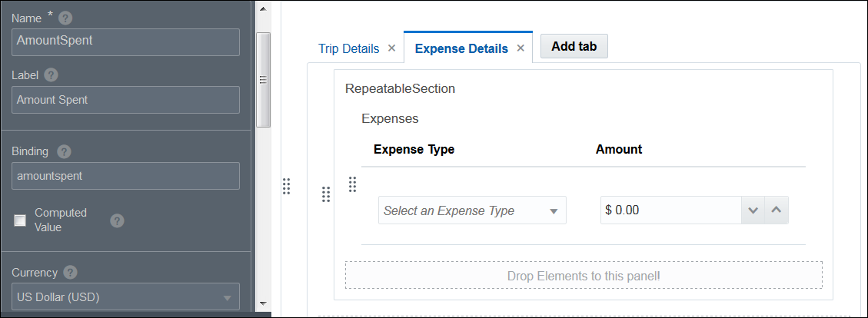Image resolution: width=868 pixels, height=318 pixels.
Task: Click the outermost drag handle beside form
Action: (x=286, y=186)
